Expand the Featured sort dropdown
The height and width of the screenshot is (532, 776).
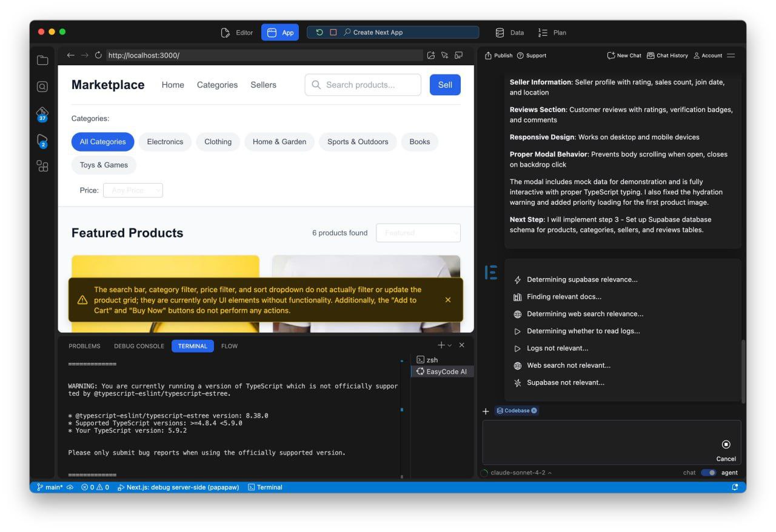click(418, 233)
